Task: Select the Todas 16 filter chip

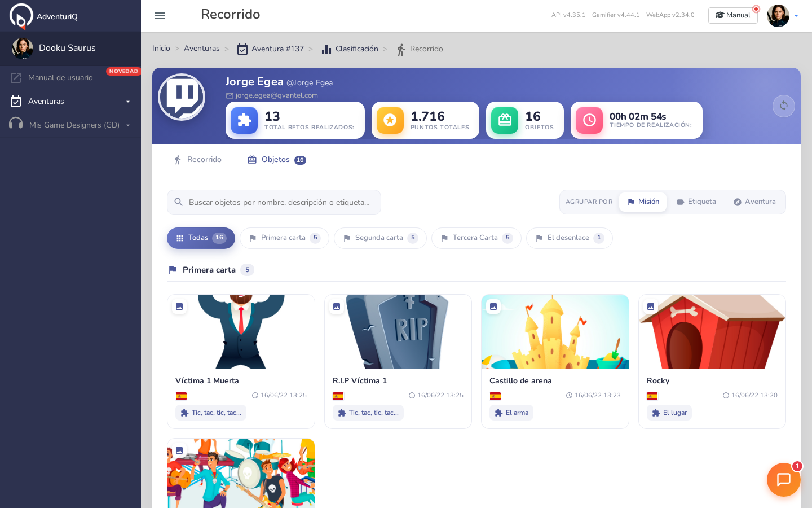Action: click(201, 238)
